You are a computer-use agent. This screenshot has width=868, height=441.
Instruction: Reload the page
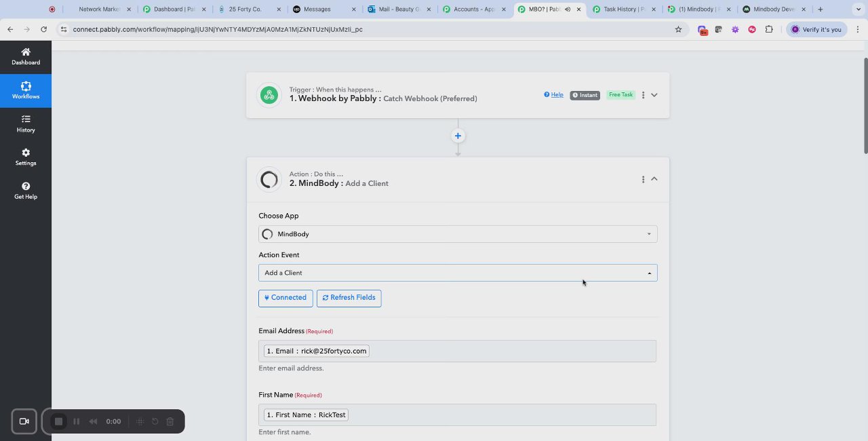(44, 29)
